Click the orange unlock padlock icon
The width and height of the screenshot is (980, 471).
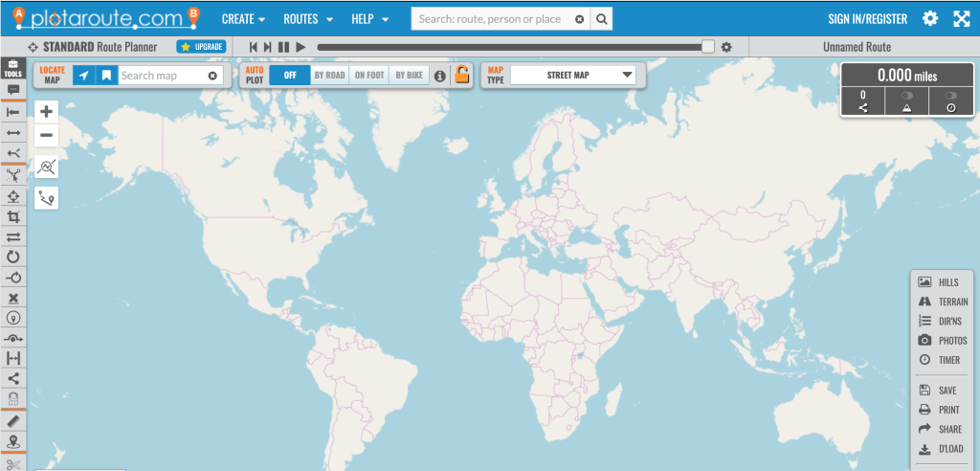tap(462, 75)
